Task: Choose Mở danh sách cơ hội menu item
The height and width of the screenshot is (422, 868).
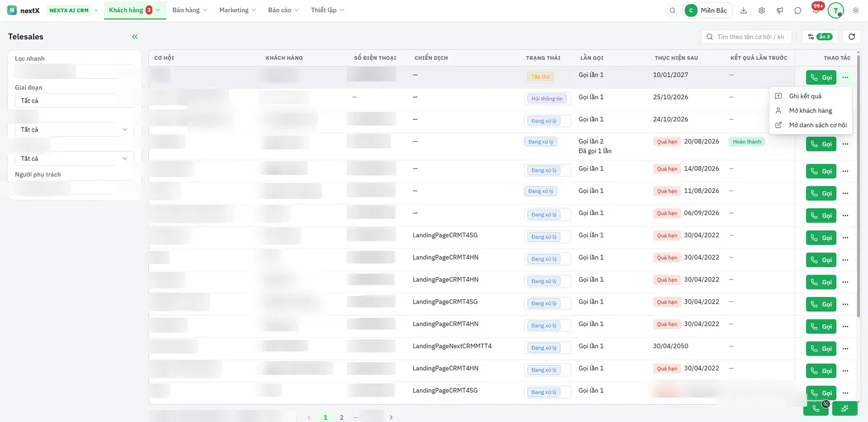Action: point(810,125)
